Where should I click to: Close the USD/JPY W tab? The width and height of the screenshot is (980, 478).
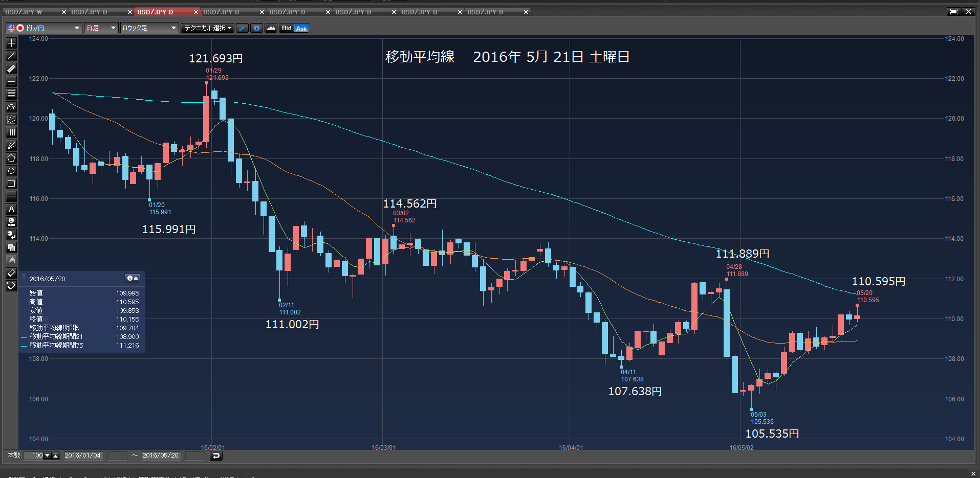click(64, 12)
